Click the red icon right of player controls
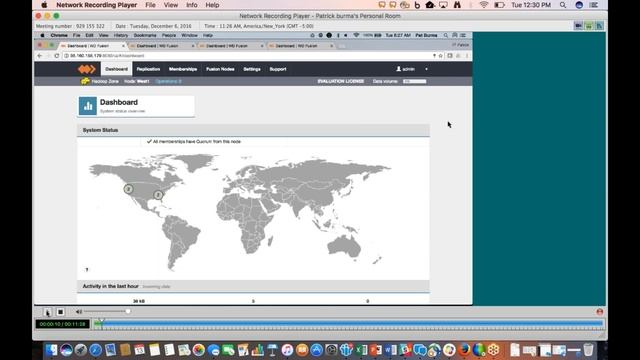Viewport: 640px width, 360px height. pyautogui.click(x=600, y=312)
